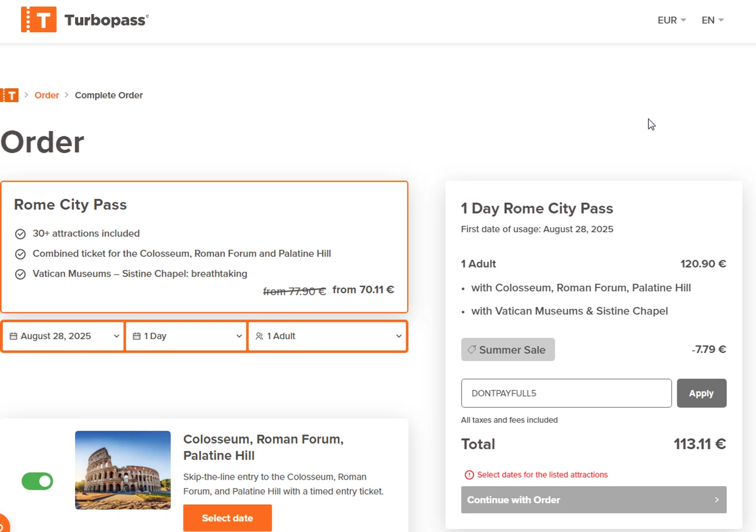Screen dimensions: 756x532
Task: Click the Summer Sale discount tag
Action: click(x=508, y=350)
